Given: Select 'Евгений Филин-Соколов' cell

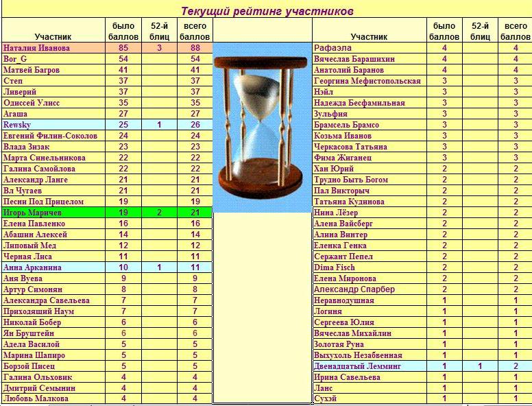Looking at the screenshot, I should 53,135.
